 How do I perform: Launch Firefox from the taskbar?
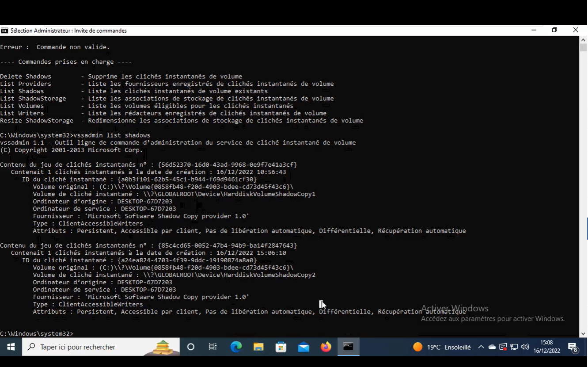(x=326, y=347)
